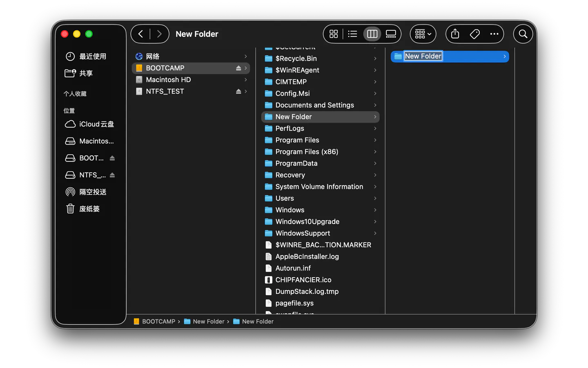Expand the Users folder chevron

click(375, 198)
